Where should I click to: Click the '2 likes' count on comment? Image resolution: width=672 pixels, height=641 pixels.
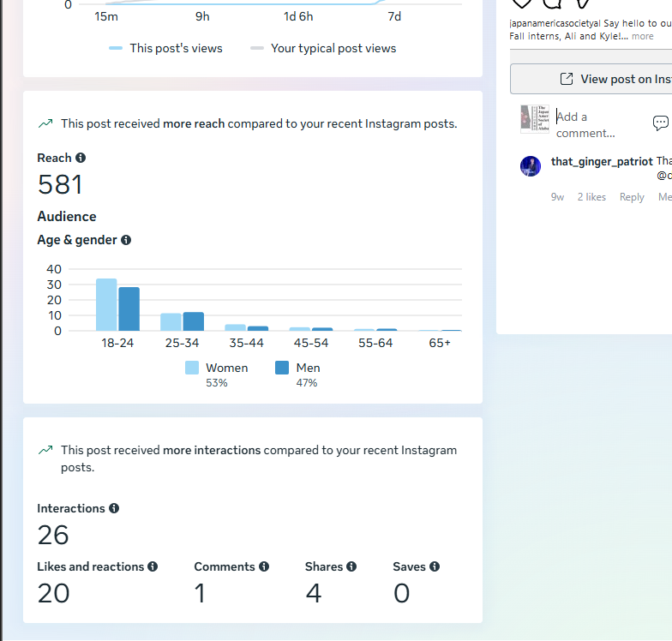pos(591,197)
